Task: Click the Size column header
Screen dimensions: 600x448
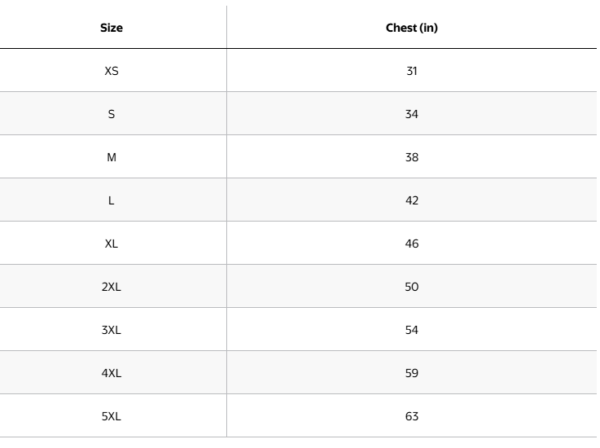Action: [112, 27]
